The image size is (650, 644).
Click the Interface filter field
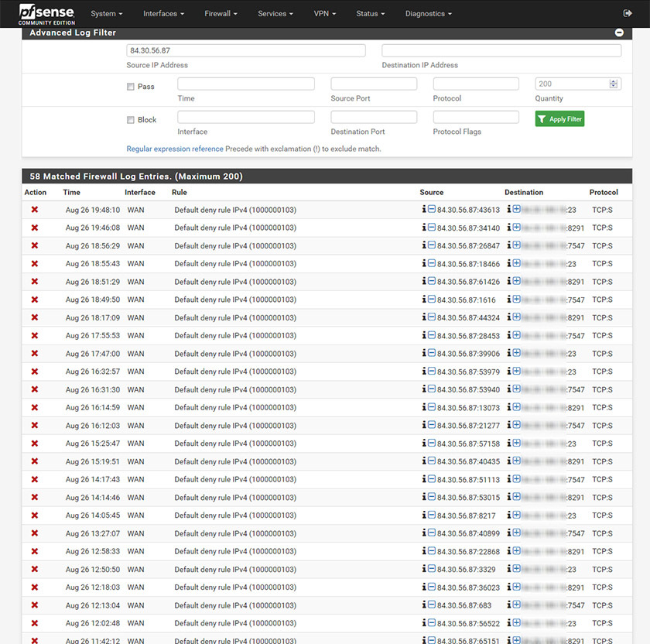[x=246, y=117]
